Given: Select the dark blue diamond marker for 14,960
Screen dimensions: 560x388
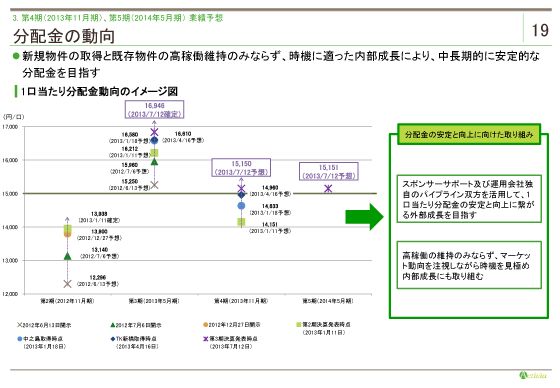Looking at the screenshot, I should point(241,195).
